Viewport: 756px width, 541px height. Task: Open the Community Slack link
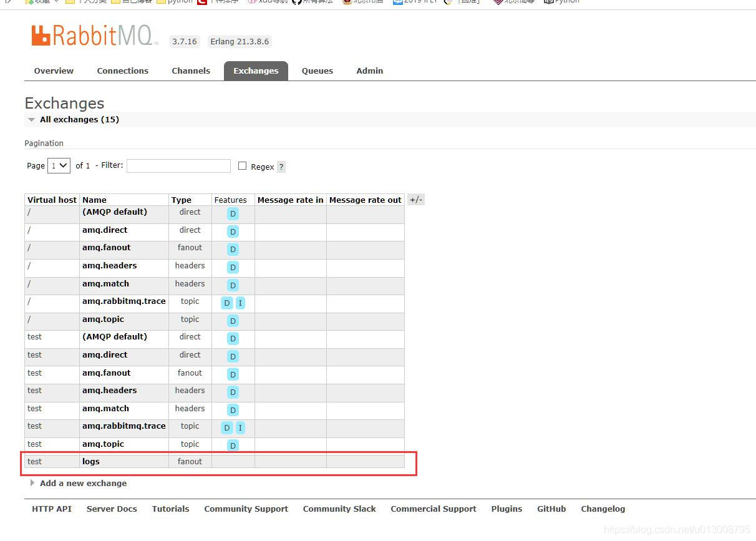click(x=339, y=509)
